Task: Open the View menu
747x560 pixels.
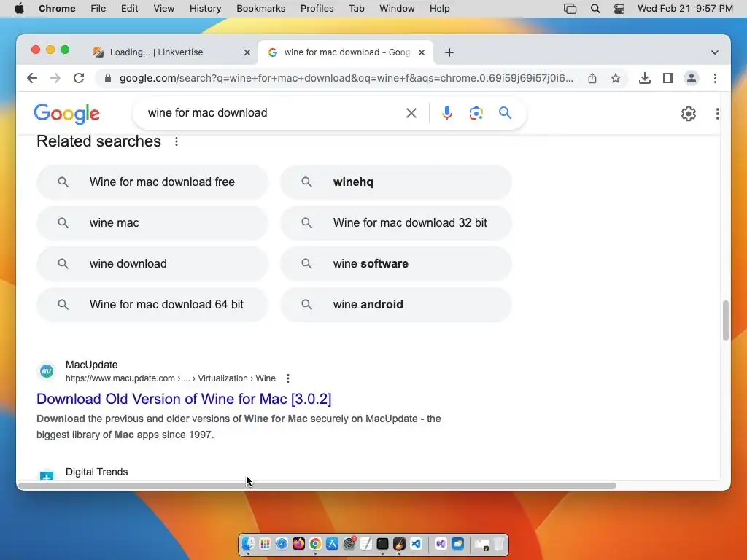Action: [164, 9]
